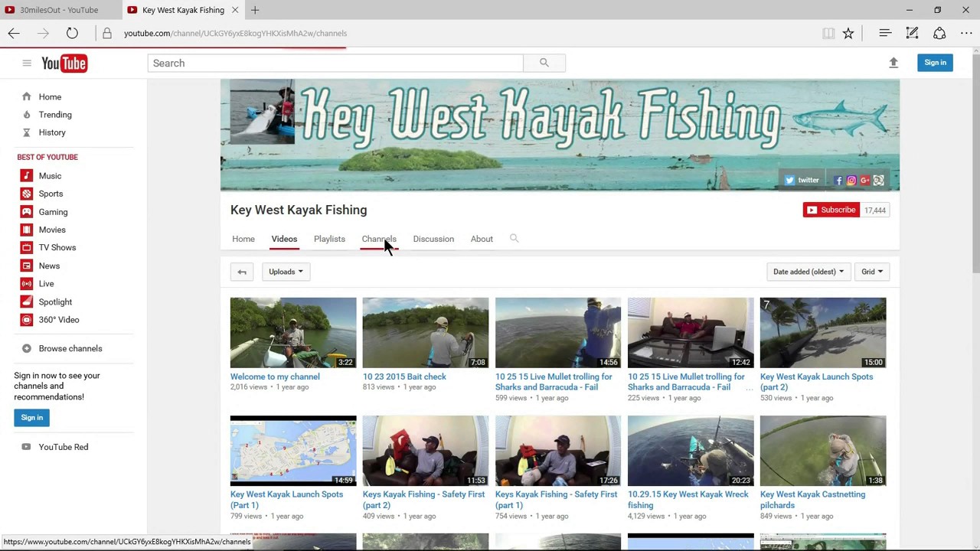Go to Home in the sidebar
Viewport: 980px width, 551px height.
(50, 97)
